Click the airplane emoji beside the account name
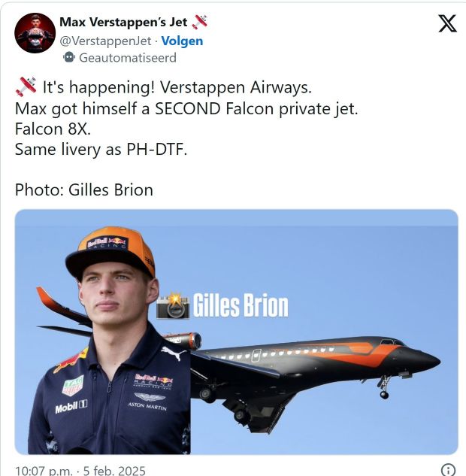This screenshot has height=476, width=466. tap(200, 22)
